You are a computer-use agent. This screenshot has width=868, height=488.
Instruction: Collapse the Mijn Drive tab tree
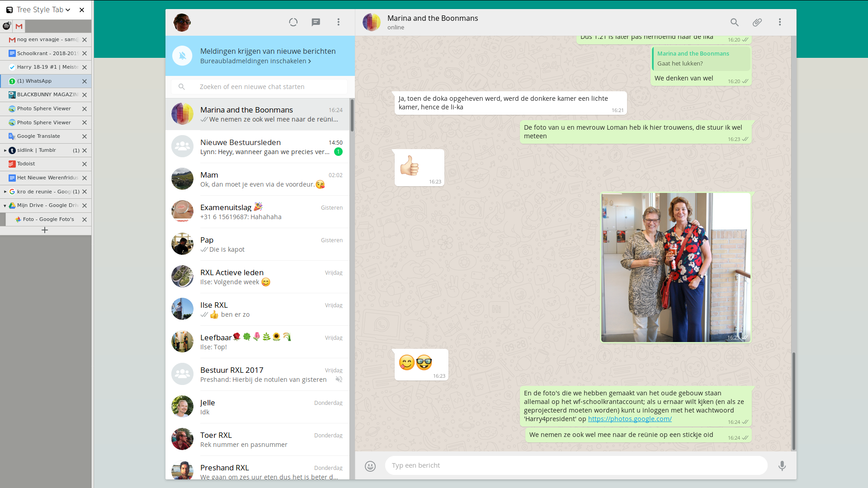5,206
